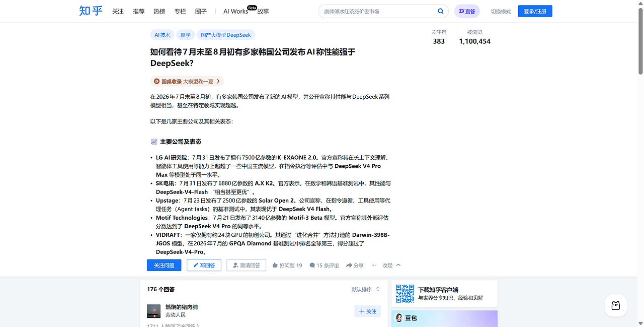Go to the 推荐 nav tab

138,11
